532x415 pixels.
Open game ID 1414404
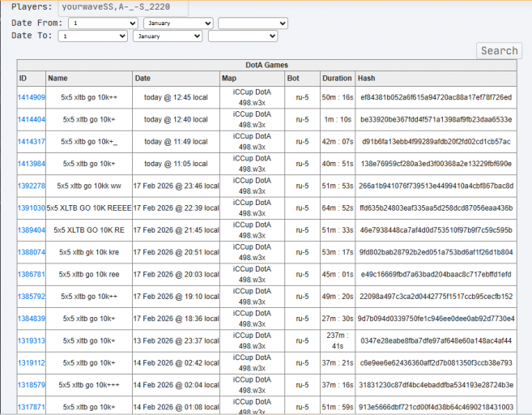coord(32,119)
